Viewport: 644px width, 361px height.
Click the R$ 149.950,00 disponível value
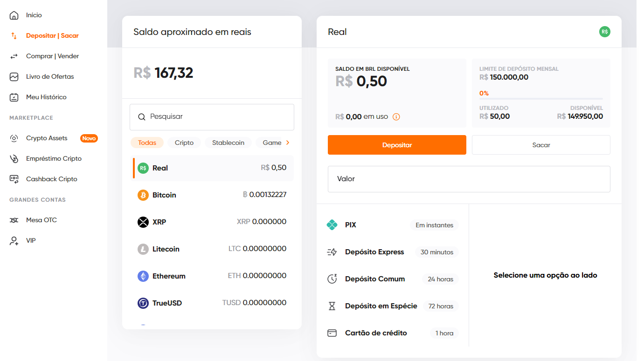[x=580, y=116]
